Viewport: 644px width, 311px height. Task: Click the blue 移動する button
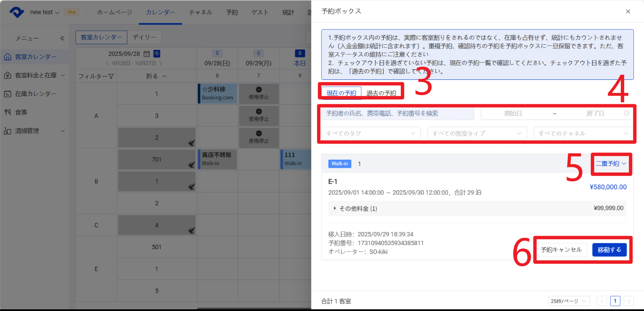(x=609, y=250)
